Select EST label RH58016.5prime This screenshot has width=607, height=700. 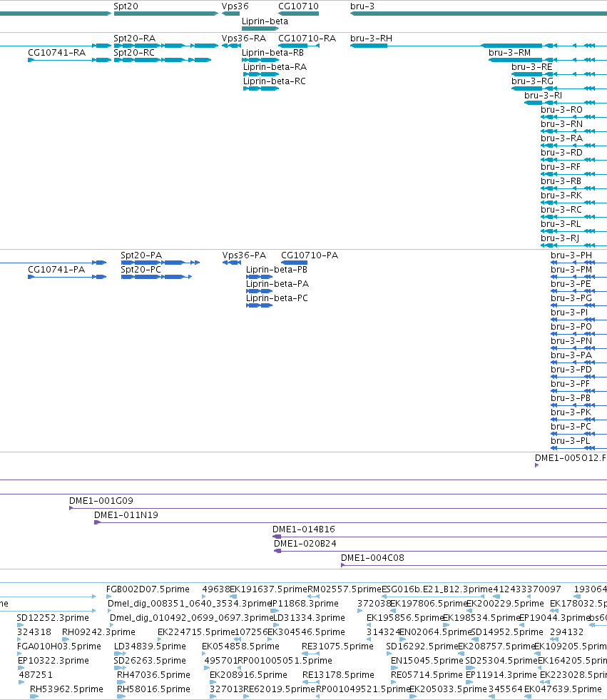click(x=153, y=689)
